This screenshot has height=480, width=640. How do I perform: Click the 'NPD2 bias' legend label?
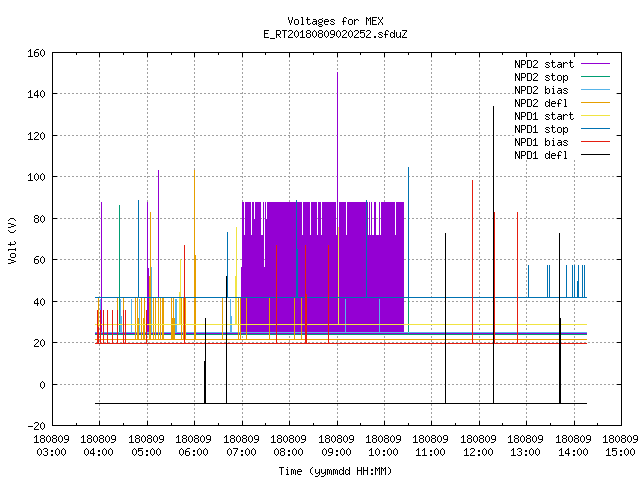point(541,90)
